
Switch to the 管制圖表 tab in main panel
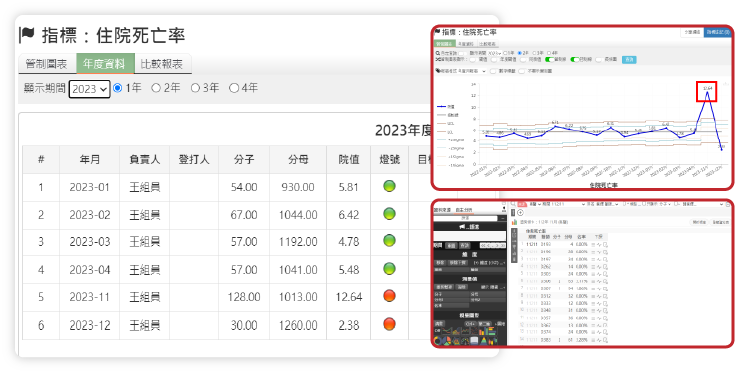tap(46, 64)
